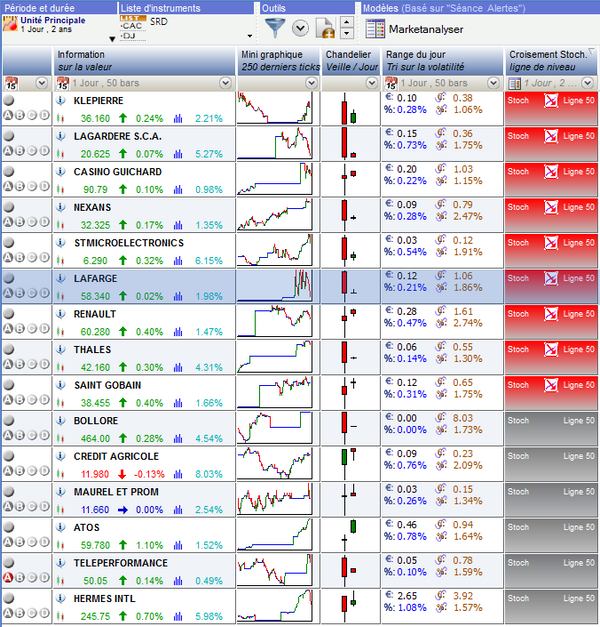Viewport: 600px width, 627px height.
Task: Select the LAFARGE instrument name
Action: point(95,279)
